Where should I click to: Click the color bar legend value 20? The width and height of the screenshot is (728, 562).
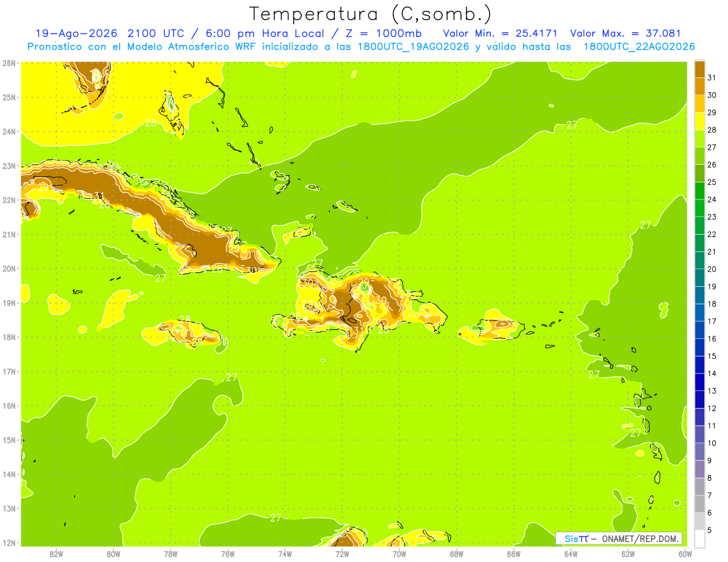(712, 269)
